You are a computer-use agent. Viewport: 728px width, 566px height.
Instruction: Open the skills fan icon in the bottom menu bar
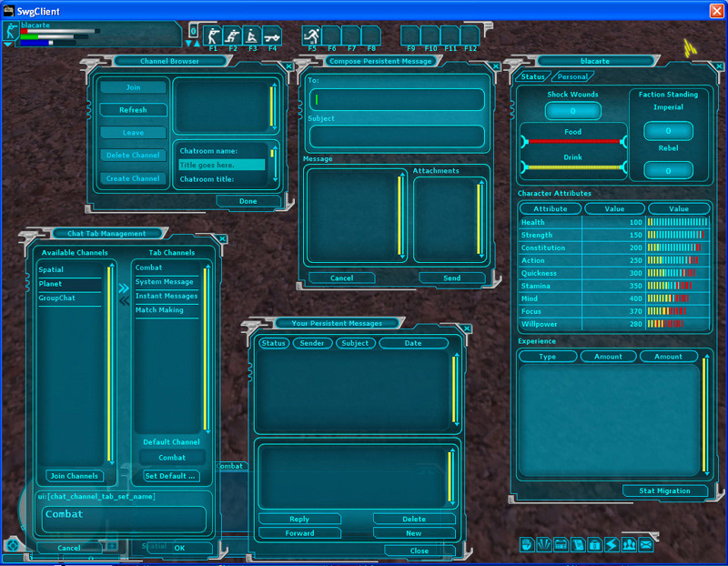coord(543,544)
